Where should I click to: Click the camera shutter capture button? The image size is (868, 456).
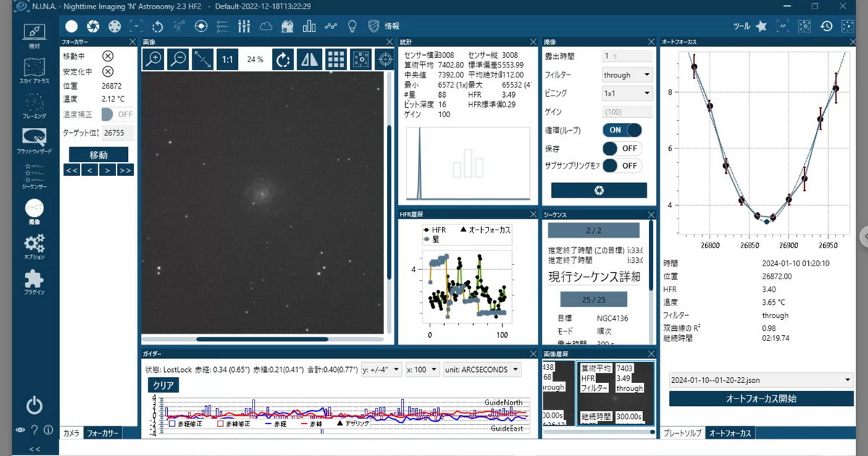(x=599, y=190)
